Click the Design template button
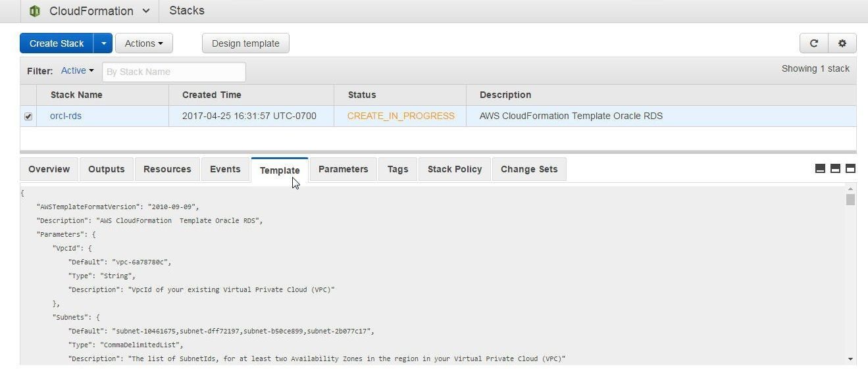868x369 pixels. point(245,43)
